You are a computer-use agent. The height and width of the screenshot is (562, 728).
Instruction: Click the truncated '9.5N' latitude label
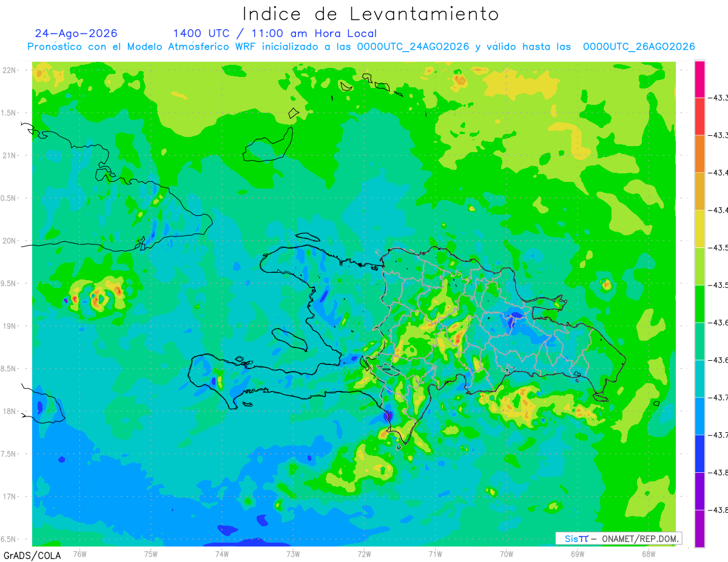[8, 284]
